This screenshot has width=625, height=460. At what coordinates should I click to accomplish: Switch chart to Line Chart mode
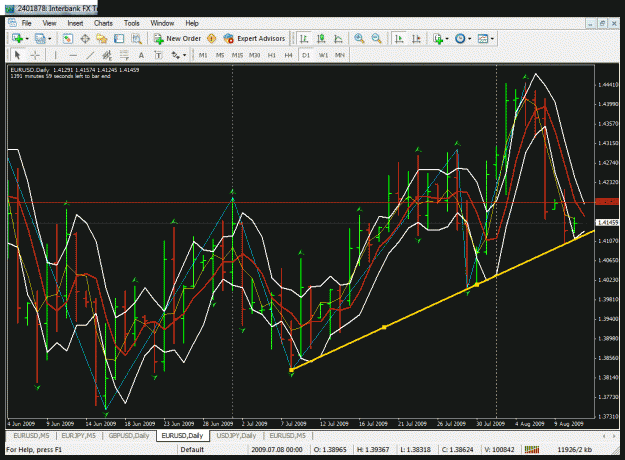338,39
